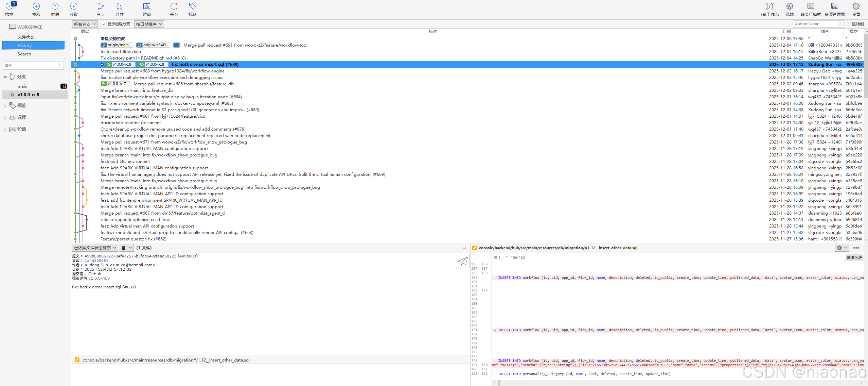Select the History view in sidebar
Viewport: 868px width, 386px height.
pyautogui.click(x=25, y=46)
